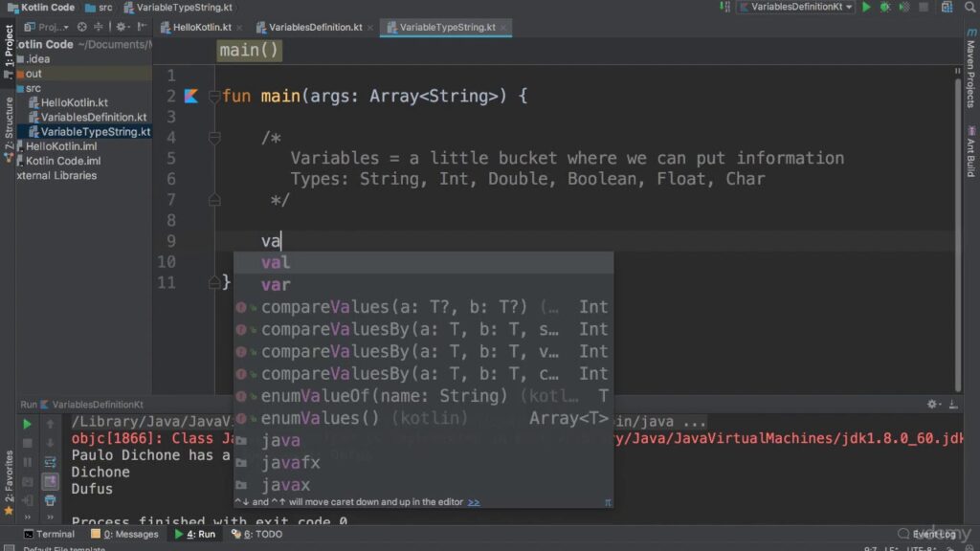Open Search Everywhere magnifier icon
This screenshot has width=980, height=551.
point(970,7)
